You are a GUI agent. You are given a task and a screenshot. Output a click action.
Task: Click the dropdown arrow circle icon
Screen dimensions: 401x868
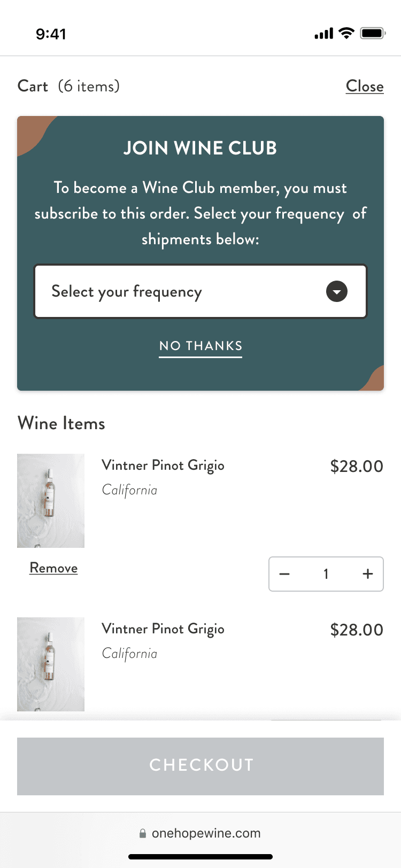pyautogui.click(x=337, y=291)
